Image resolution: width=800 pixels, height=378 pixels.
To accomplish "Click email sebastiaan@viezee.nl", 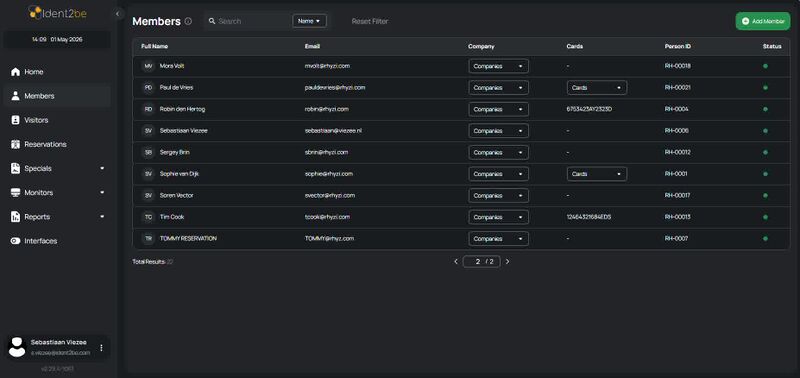I will point(333,131).
